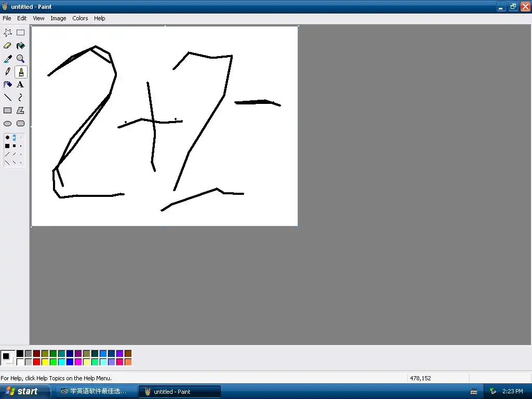Screen dimensions: 532x399
Task: Switch to the Pencil tool
Action: pyautogui.click(x=7, y=72)
